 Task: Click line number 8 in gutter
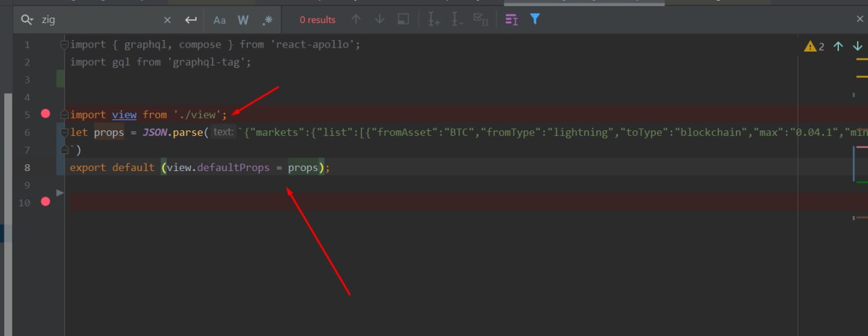[27, 167]
